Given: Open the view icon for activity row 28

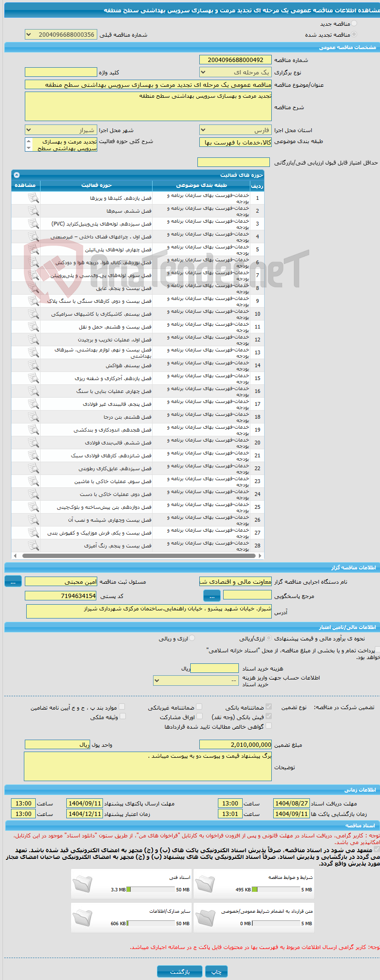Looking at the screenshot, I should [33, 546].
